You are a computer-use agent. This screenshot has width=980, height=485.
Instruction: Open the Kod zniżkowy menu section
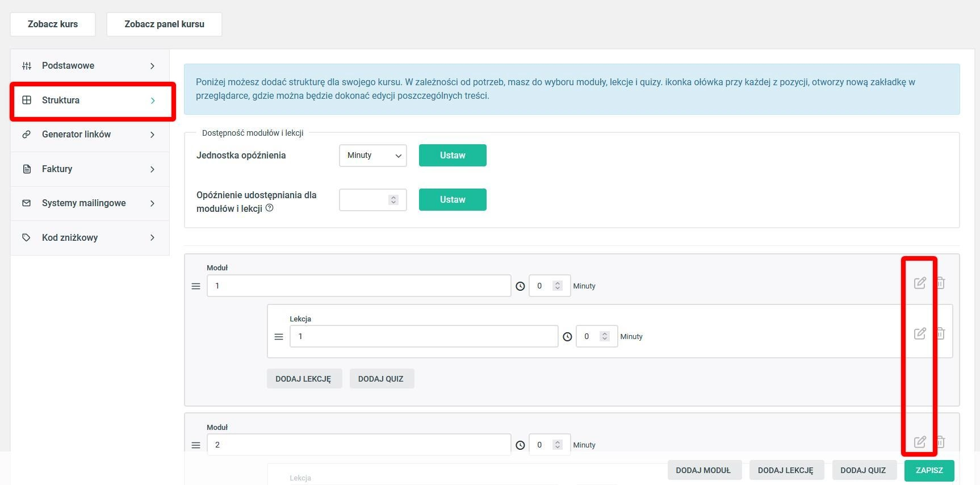(x=90, y=238)
